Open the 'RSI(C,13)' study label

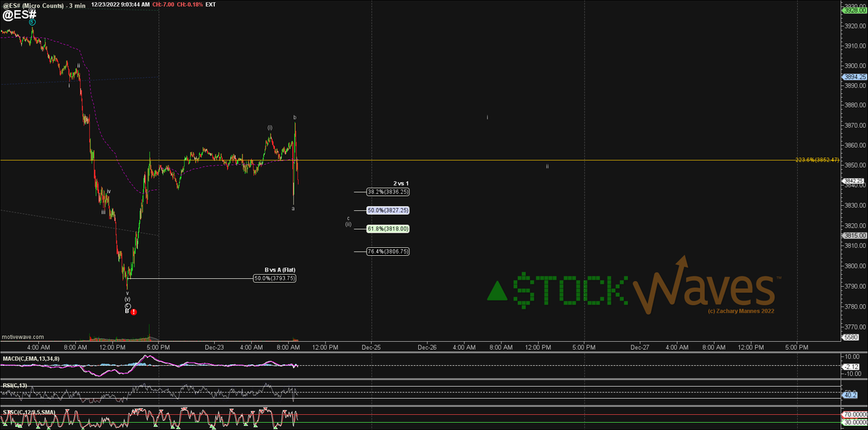pos(15,385)
